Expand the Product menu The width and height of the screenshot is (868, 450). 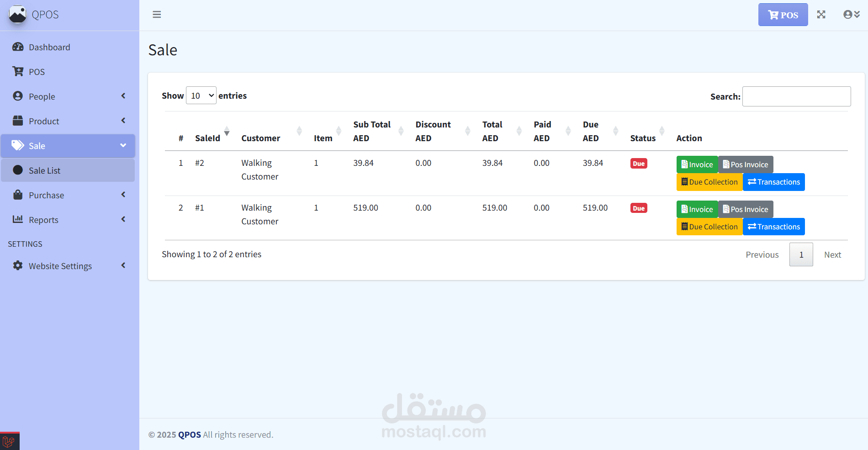tap(68, 121)
